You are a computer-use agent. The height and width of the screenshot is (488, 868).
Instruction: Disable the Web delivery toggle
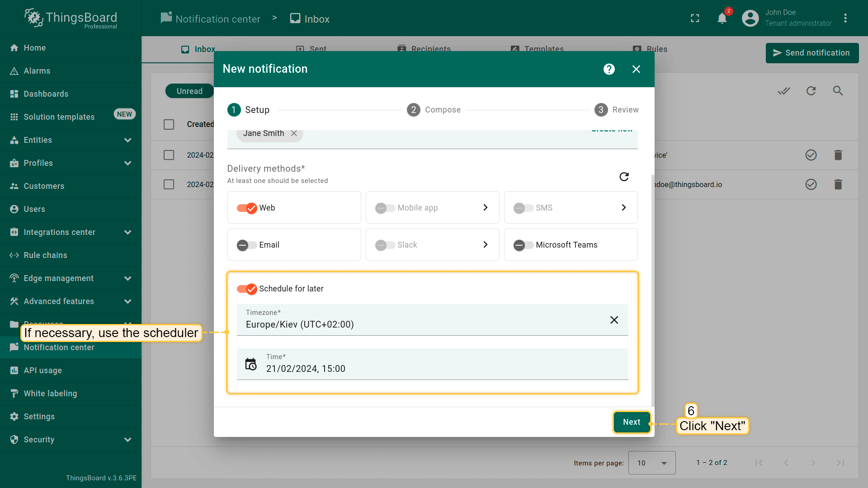pyautogui.click(x=247, y=208)
